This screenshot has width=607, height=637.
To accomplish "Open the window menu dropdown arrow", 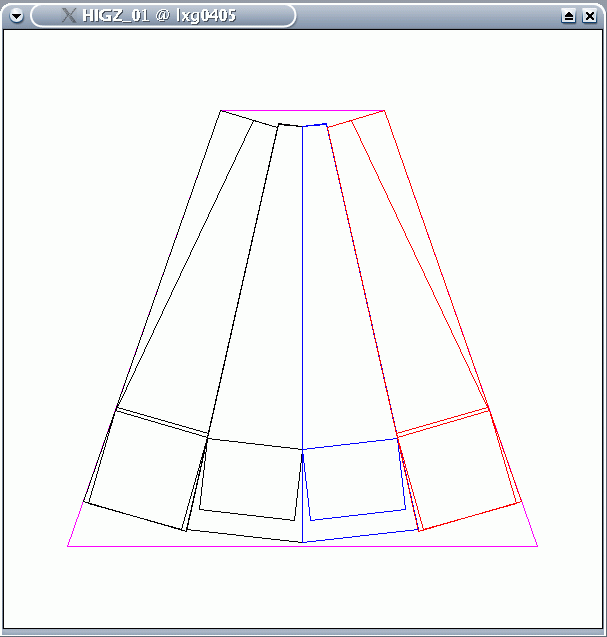I will (x=16, y=16).
